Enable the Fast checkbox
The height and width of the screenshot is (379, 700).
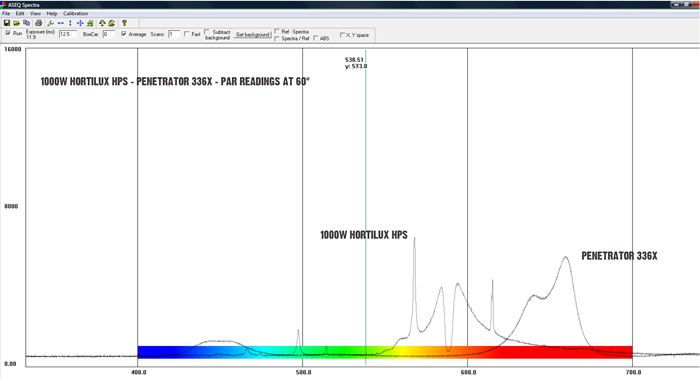click(187, 33)
